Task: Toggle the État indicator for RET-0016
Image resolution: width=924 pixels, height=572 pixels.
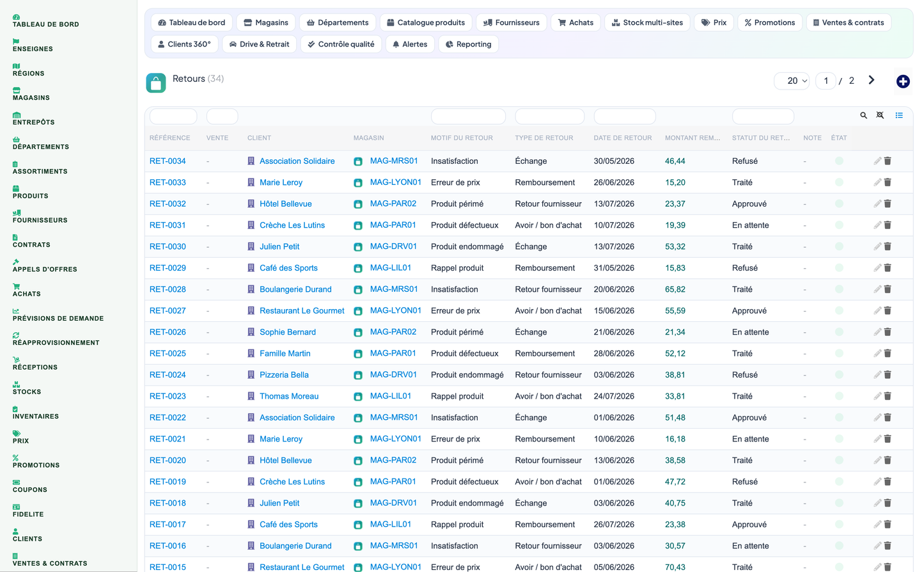Action: coord(839,546)
